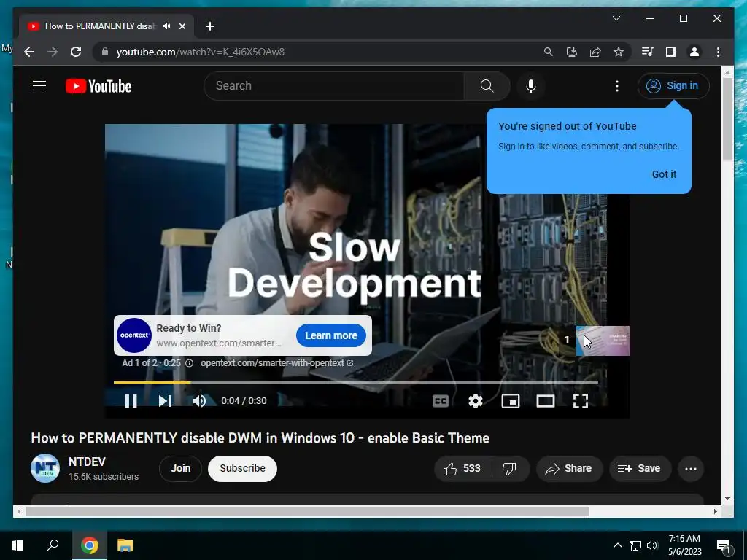
Task: Close the YouTube tab
Action: pyautogui.click(x=182, y=26)
